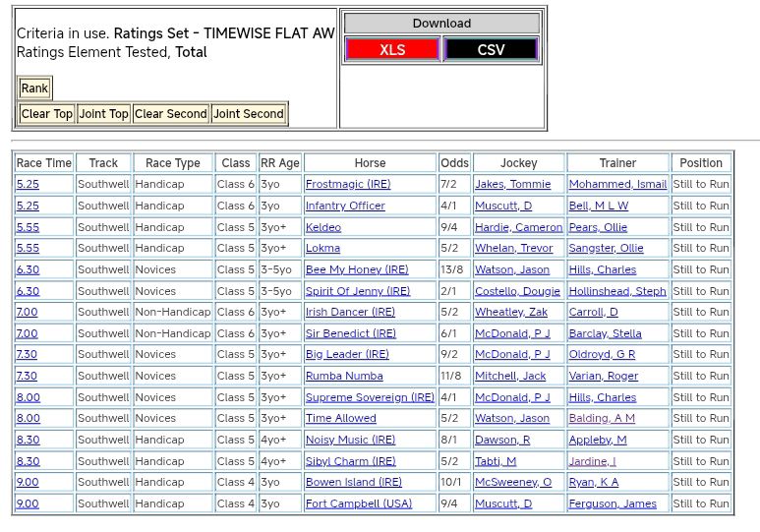The width and height of the screenshot is (760, 532).
Task: Open the Supreme Sovereign (IRE) link
Action: 370,397
